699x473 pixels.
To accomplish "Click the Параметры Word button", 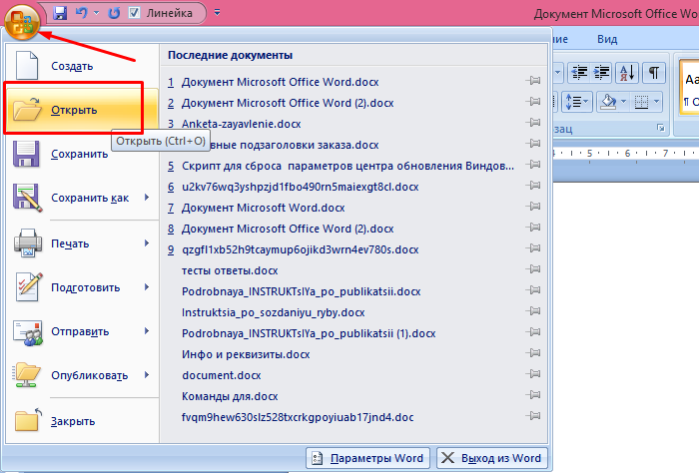I will coord(368,458).
